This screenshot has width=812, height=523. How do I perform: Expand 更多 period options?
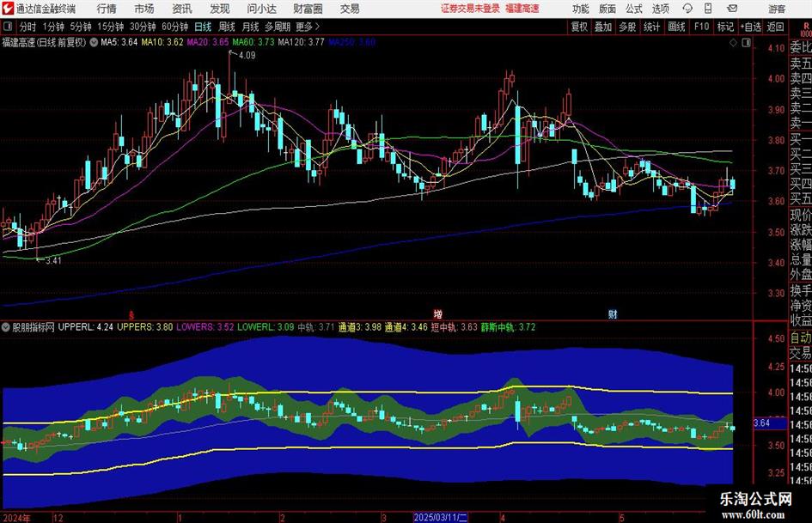(308, 27)
